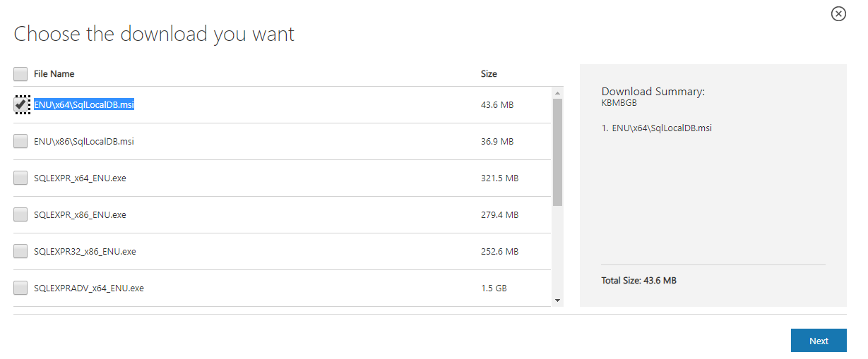The image size is (868, 359).
Task: Close the download chooser dialog
Action: 838,14
